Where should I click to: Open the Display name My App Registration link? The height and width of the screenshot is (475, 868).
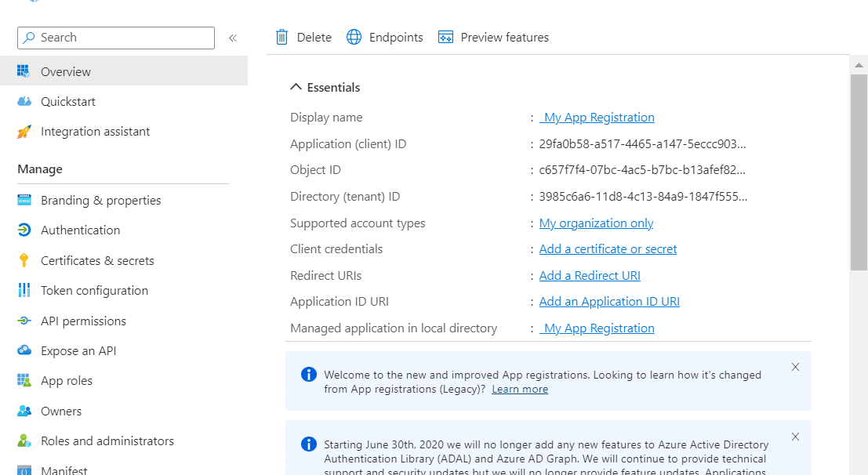coord(597,118)
